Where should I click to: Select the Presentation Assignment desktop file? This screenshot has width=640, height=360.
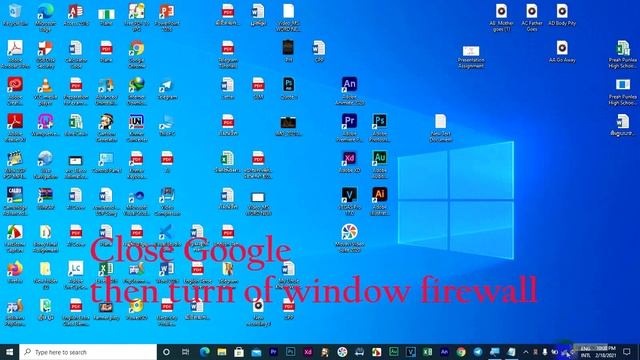pos(471,57)
